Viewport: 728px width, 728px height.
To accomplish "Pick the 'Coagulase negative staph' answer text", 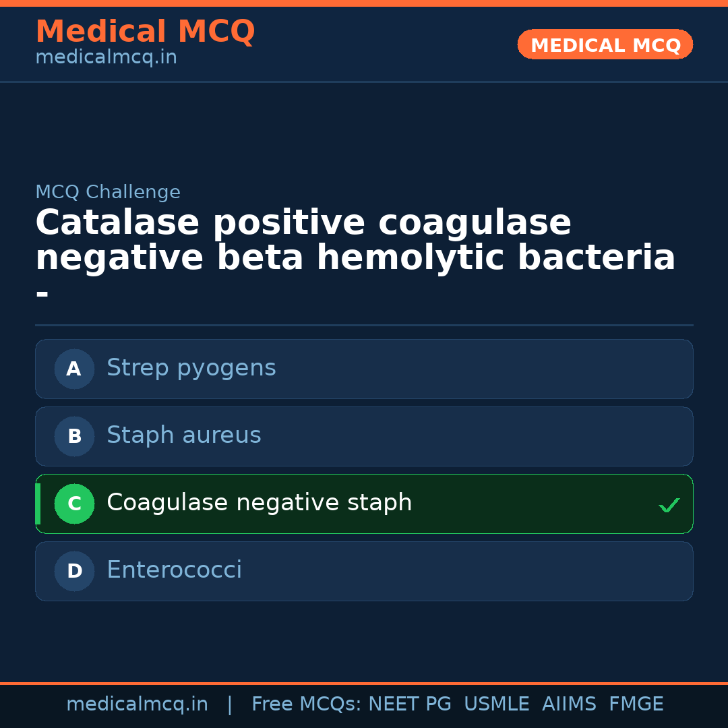I will [x=259, y=503].
